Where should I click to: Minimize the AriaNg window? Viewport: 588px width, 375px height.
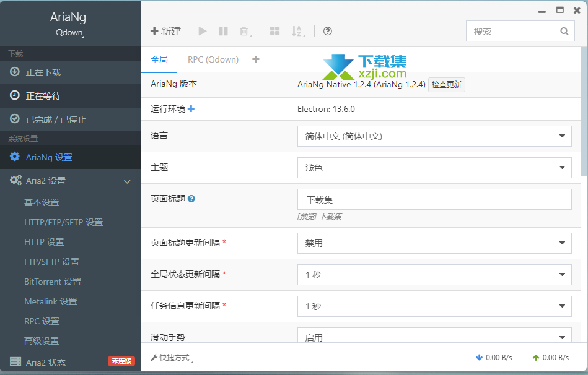coord(542,12)
